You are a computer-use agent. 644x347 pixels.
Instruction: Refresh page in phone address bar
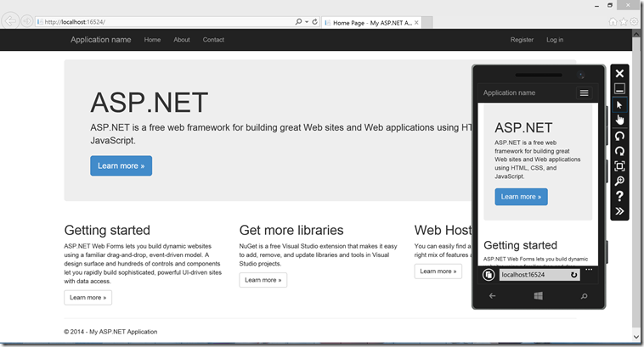[x=573, y=275]
